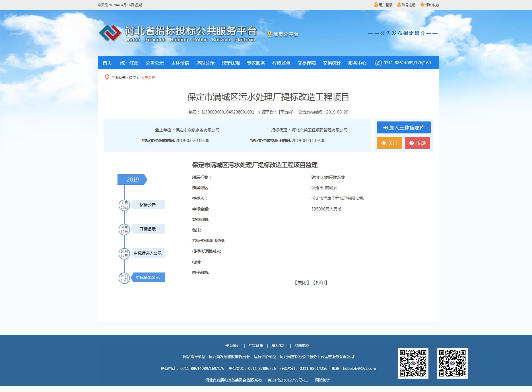Viewport: 532px width, 392px height.
Task: Open the 专家服务 navigation menu
Action: click(256, 63)
